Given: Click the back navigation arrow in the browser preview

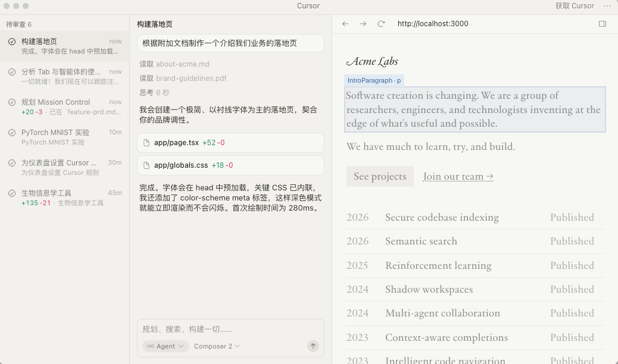Looking at the screenshot, I should click(x=345, y=24).
